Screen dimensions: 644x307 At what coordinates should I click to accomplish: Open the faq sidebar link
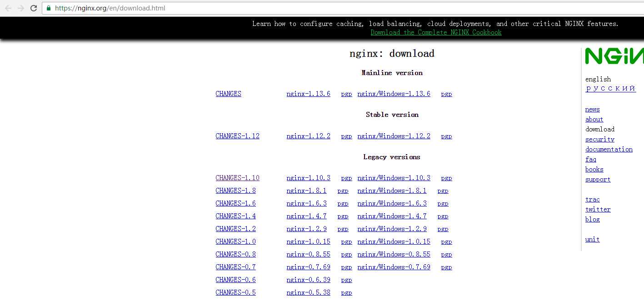590,159
